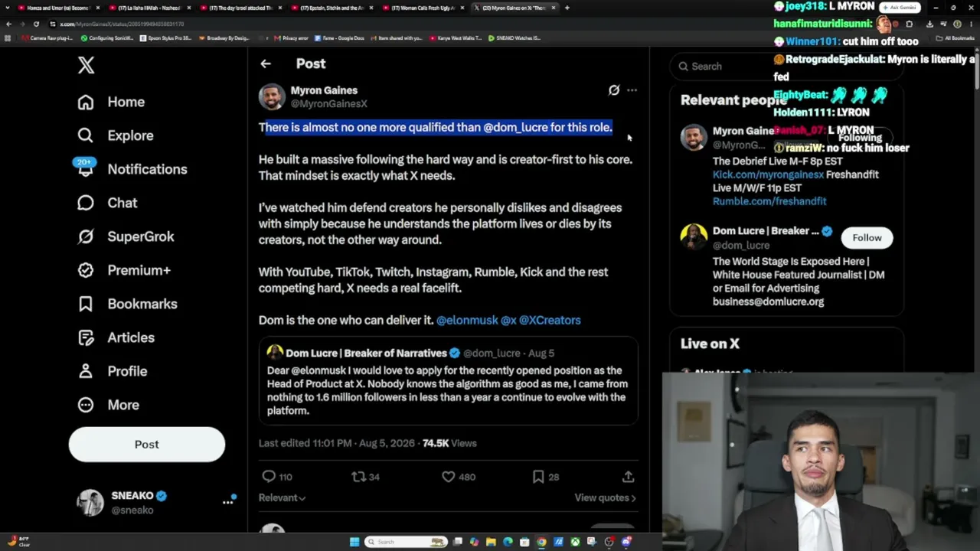Open the Chrome extensions puzzle icon
This screenshot has height=551, width=980.
point(910,24)
